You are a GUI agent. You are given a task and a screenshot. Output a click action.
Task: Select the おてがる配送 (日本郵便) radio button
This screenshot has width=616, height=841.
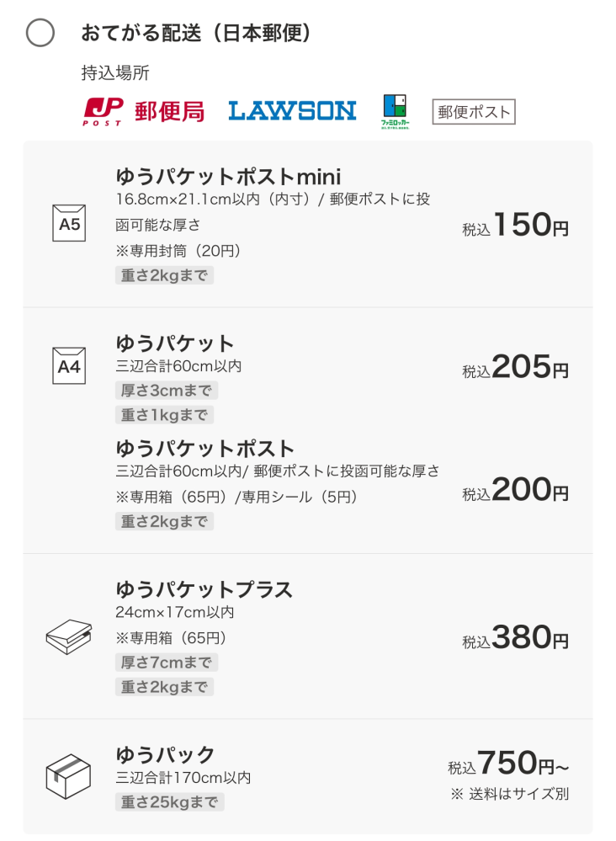pyautogui.click(x=40, y=33)
